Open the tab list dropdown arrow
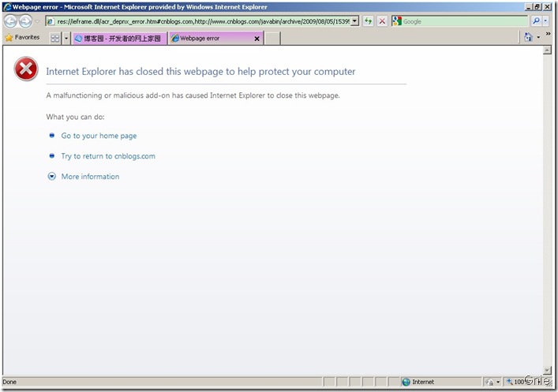Image resolution: width=558 pixels, height=392 pixels. coord(66,38)
